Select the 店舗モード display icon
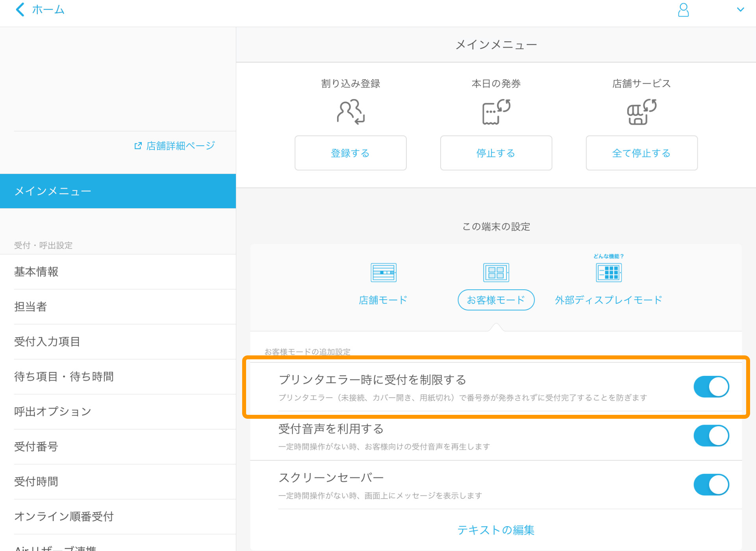This screenshot has height=551, width=756. tap(383, 272)
